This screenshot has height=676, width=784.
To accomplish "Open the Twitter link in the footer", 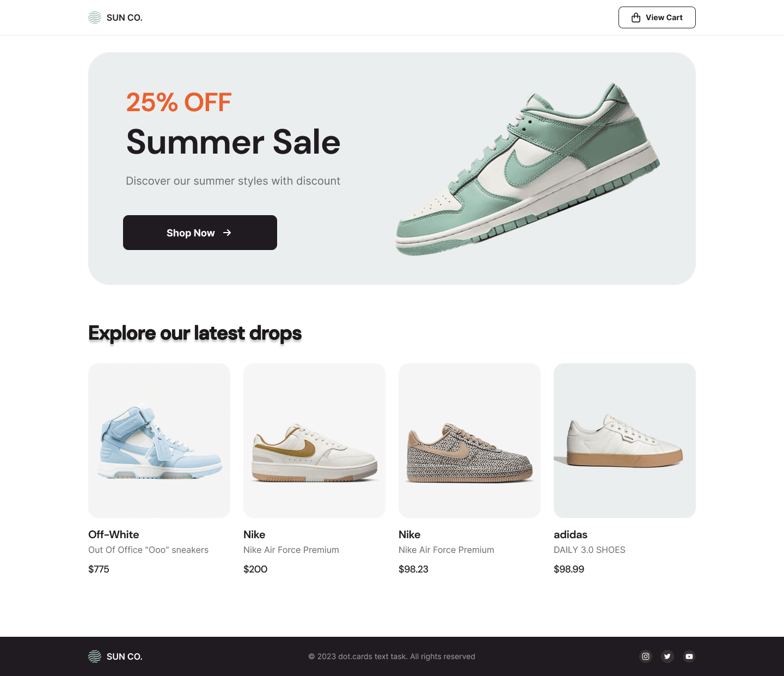I will point(667,656).
